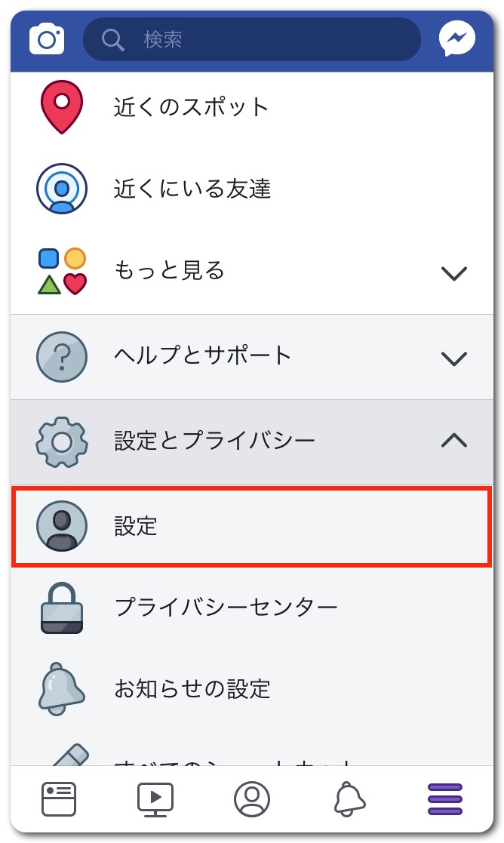The width and height of the screenshot is (504, 843).
Task: Tap the question mark help icon
Action: [x=61, y=356]
